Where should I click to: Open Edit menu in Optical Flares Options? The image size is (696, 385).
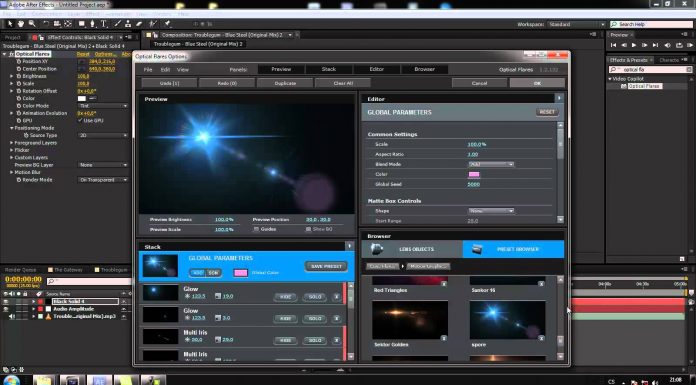(x=165, y=70)
